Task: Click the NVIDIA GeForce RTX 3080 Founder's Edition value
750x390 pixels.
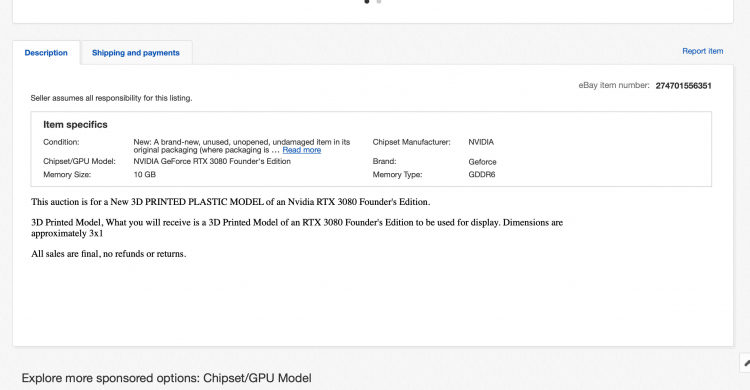Action: click(212, 161)
